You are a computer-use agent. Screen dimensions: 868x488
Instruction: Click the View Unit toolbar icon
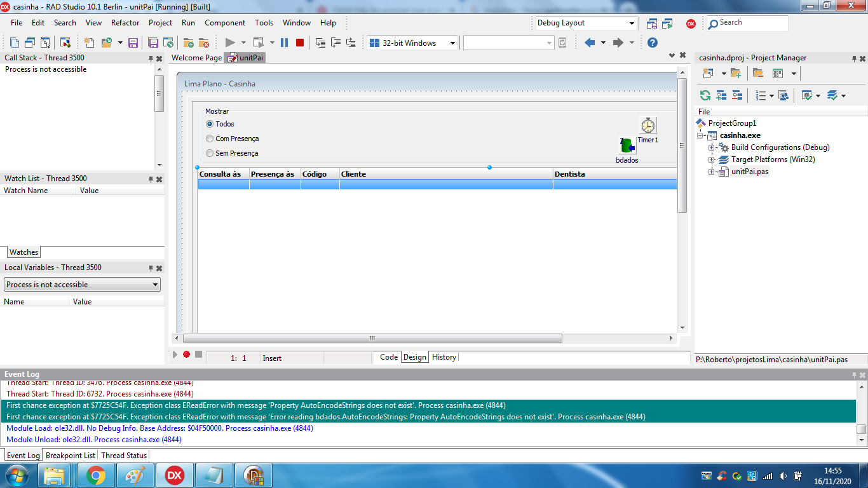tap(14, 43)
